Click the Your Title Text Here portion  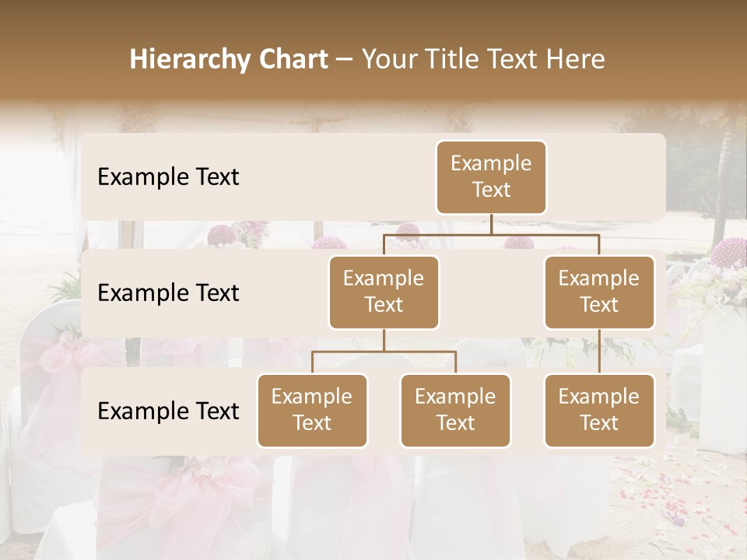click(482, 58)
